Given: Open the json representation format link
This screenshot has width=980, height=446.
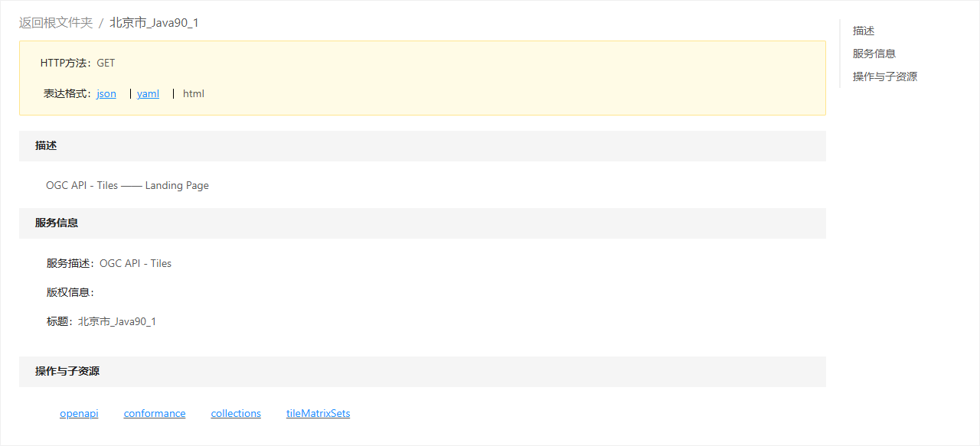Looking at the screenshot, I should tap(106, 94).
